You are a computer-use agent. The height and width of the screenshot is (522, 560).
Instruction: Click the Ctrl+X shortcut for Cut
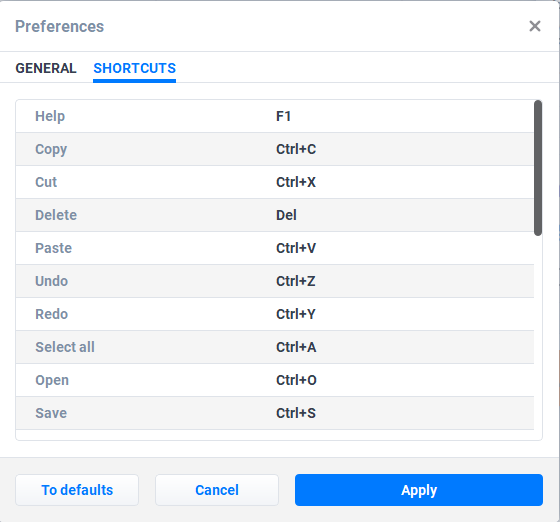(296, 182)
